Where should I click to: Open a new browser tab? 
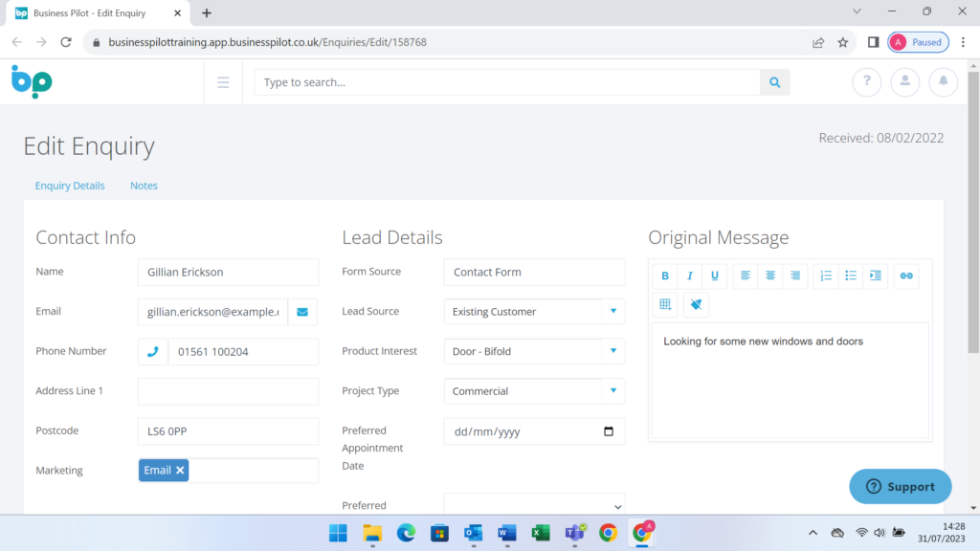[207, 13]
